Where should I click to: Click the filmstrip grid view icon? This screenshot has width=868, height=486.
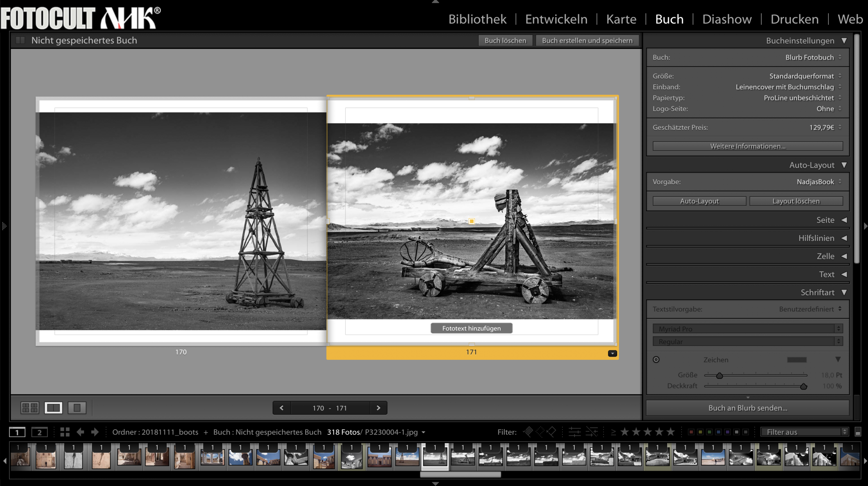(x=65, y=432)
